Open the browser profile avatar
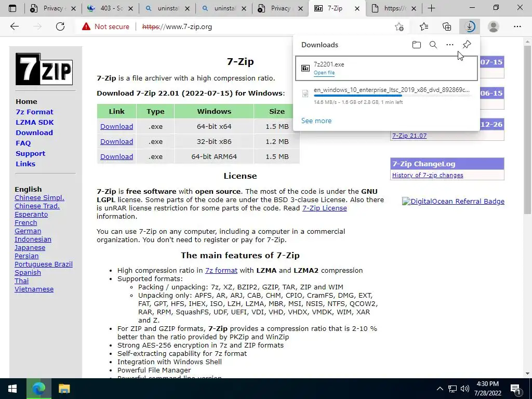The width and height of the screenshot is (532, 399). point(494,26)
